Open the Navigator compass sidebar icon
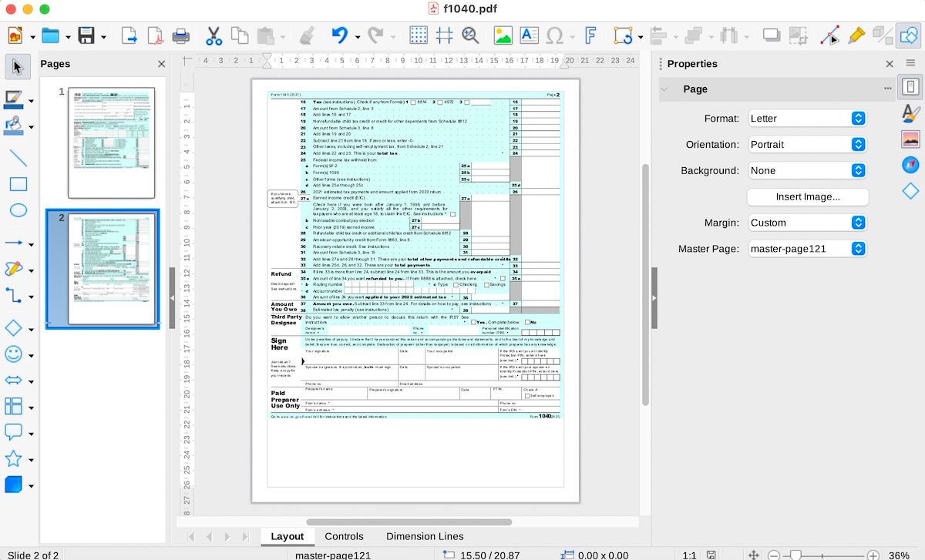This screenshot has height=560, width=925. [910, 165]
